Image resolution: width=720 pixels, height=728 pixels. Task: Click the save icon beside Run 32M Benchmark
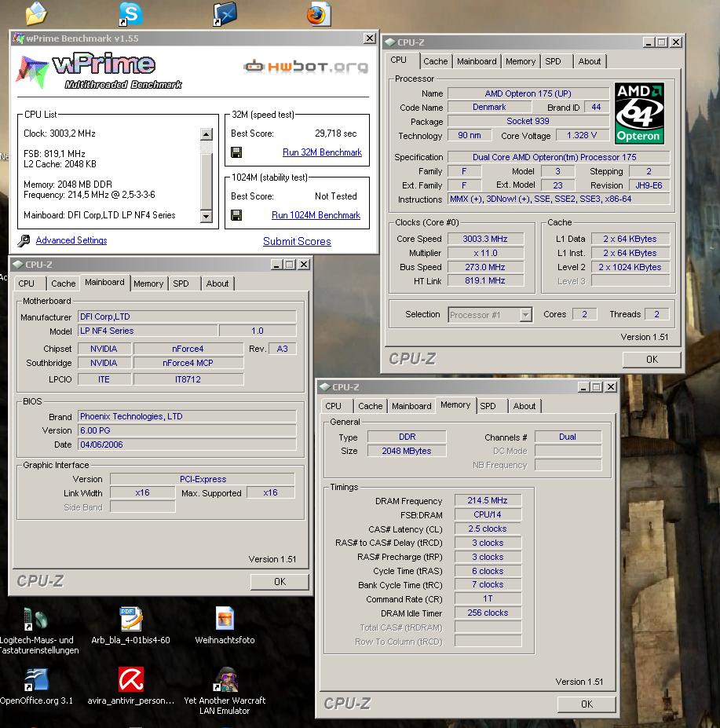point(236,152)
